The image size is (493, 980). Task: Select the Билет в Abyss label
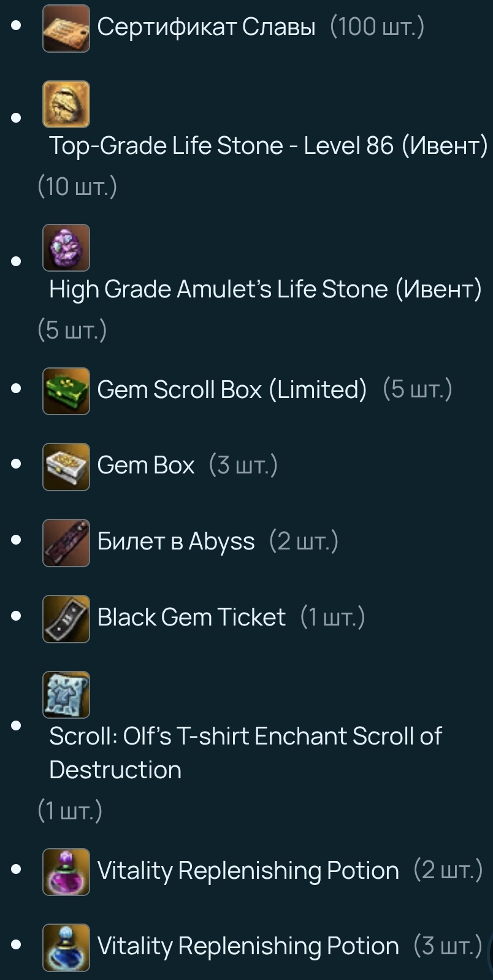point(176,542)
